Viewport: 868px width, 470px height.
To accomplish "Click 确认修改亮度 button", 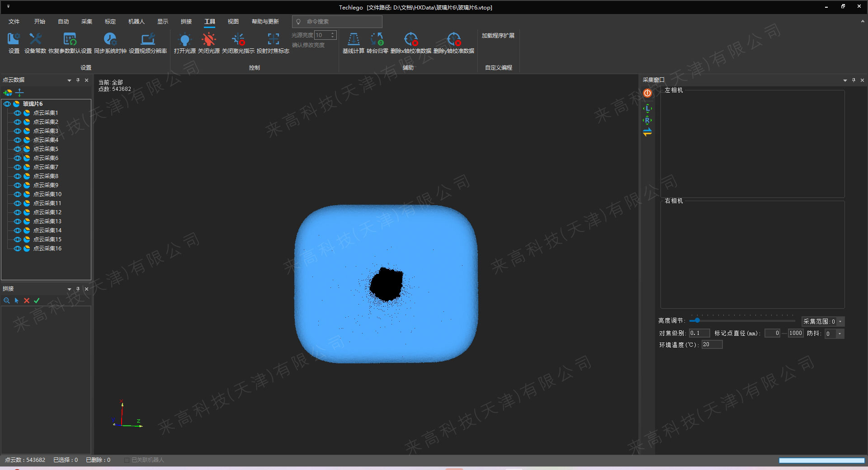I will pyautogui.click(x=308, y=45).
